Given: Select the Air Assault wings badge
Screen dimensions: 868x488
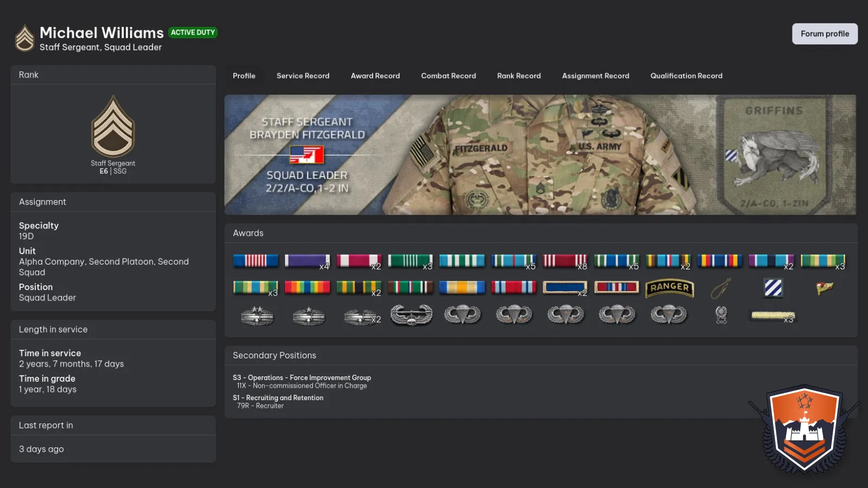Looking at the screenshot, I should tap(411, 314).
